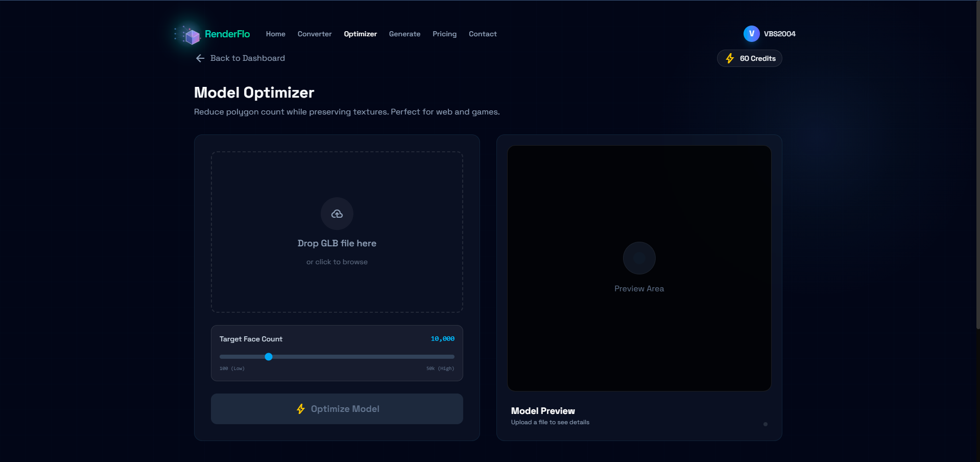Click the Home navigation item

tap(275, 34)
